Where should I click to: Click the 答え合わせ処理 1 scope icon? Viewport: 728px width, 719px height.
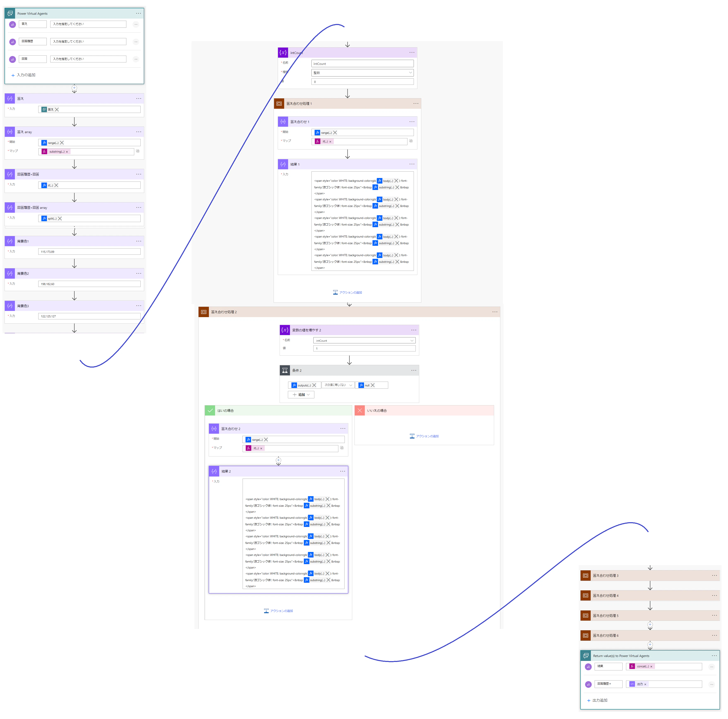pyautogui.click(x=279, y=104)
